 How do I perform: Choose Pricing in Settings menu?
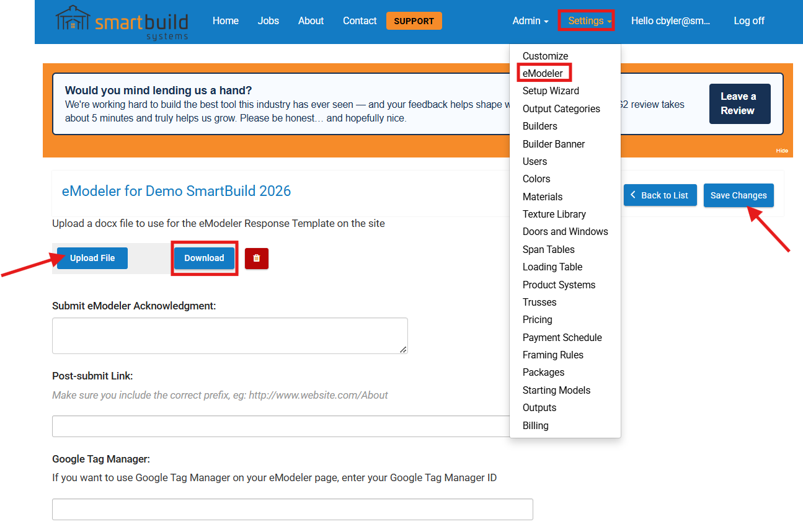point(537,320)
